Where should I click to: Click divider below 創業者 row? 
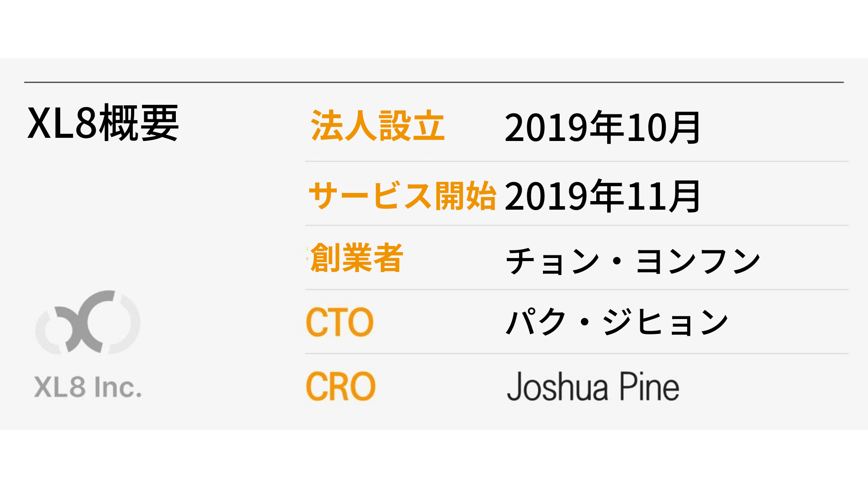pos(577,290)
